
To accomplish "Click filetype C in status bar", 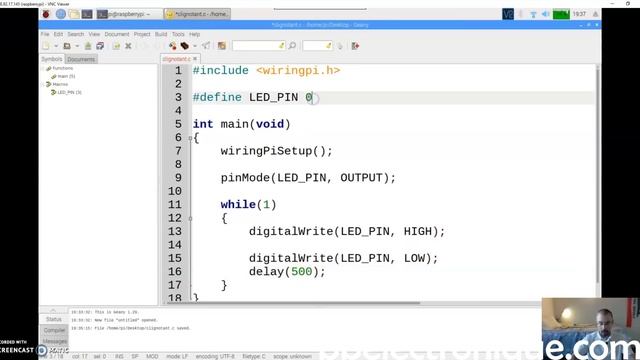I will (253, 356).
